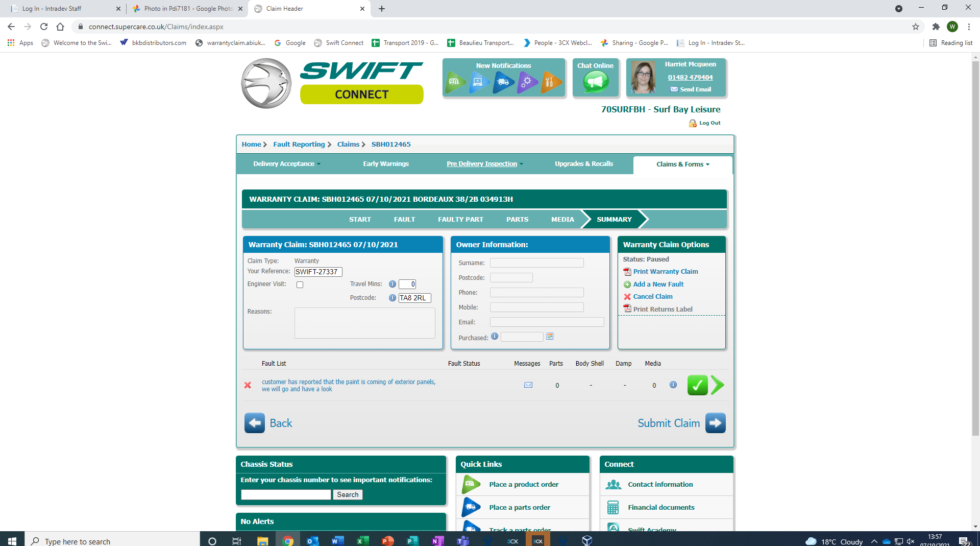Click the Home breadcrumb link
This screenshot has width=980, height=546.
coord(251,145)
